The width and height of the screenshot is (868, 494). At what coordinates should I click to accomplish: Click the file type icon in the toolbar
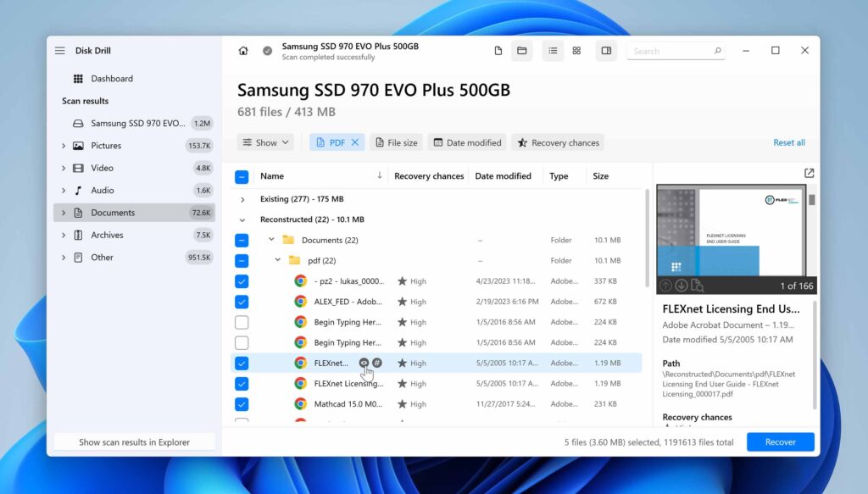pos(498,50)
